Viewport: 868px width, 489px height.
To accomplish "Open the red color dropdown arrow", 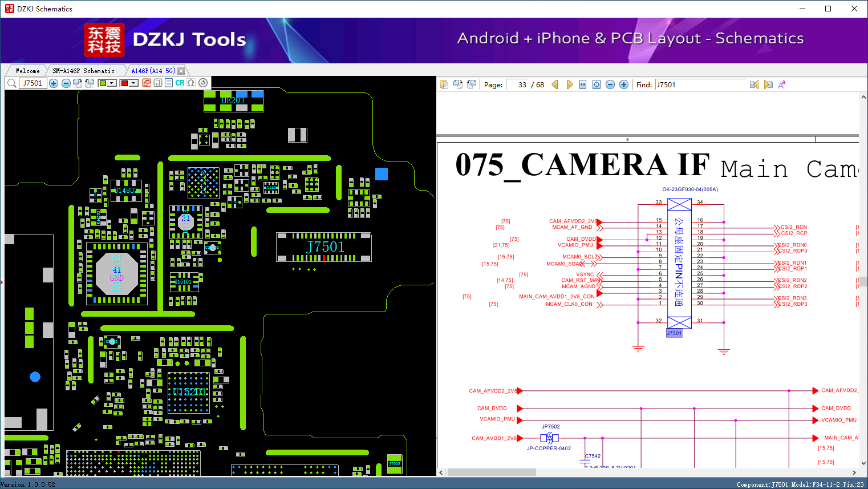I will [134, 83].
